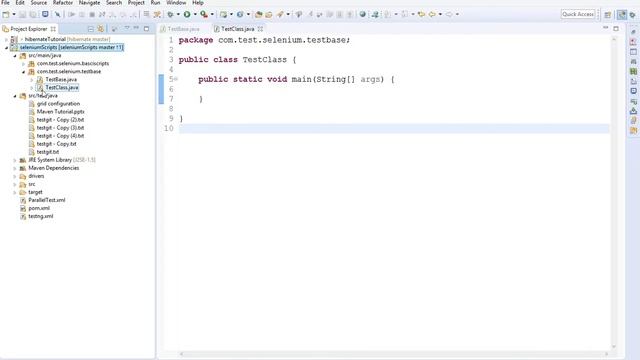Click the Skip All Breakpoints toolbar icon

[x=57, y=14]
